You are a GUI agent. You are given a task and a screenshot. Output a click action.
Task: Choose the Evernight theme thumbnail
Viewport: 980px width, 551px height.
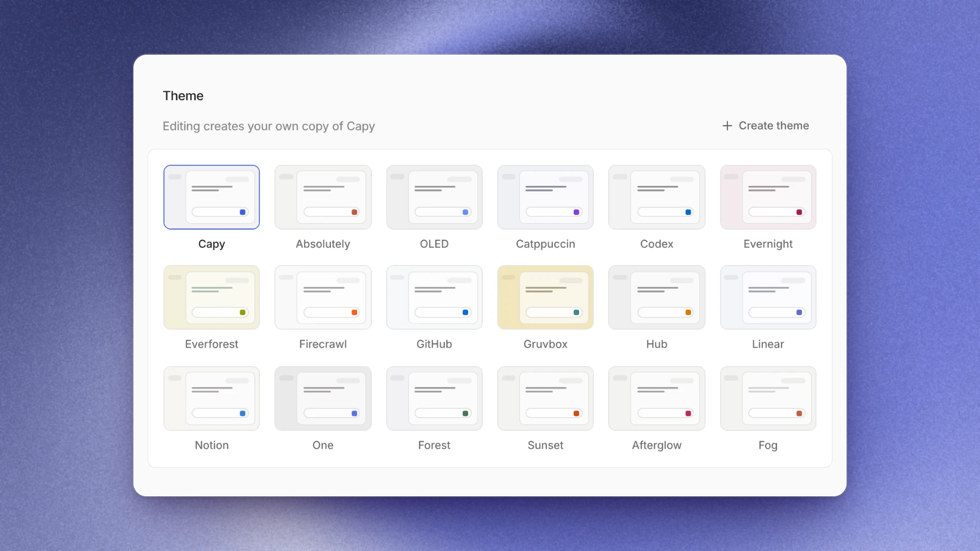768,197
